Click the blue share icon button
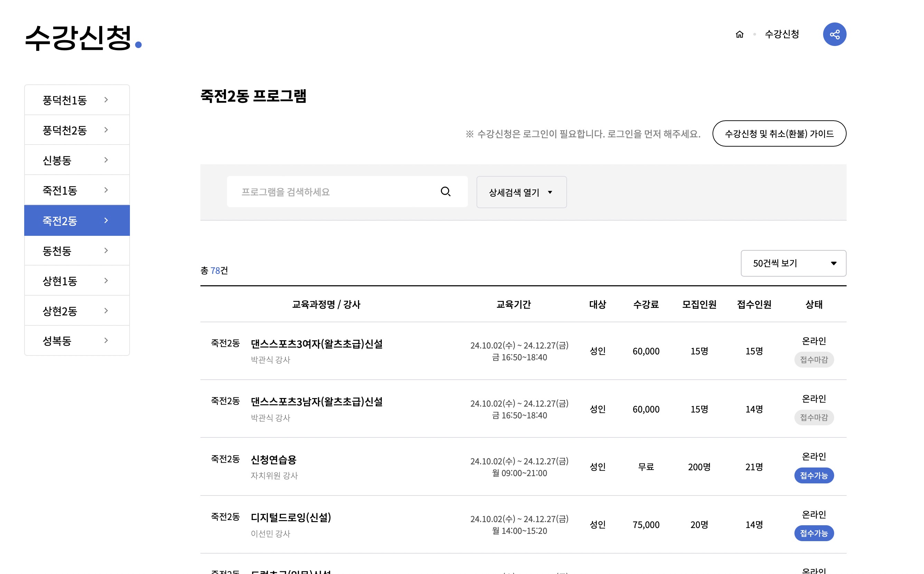 tap(834, 35)
